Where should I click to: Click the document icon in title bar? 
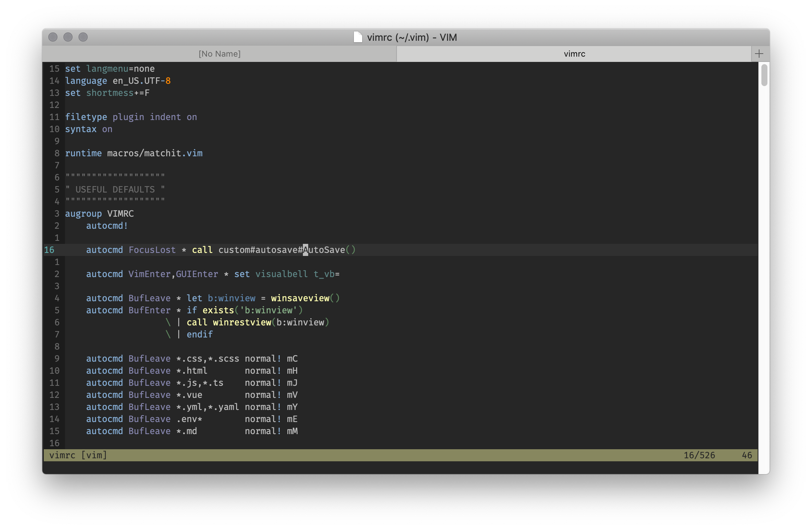point(357,37)
